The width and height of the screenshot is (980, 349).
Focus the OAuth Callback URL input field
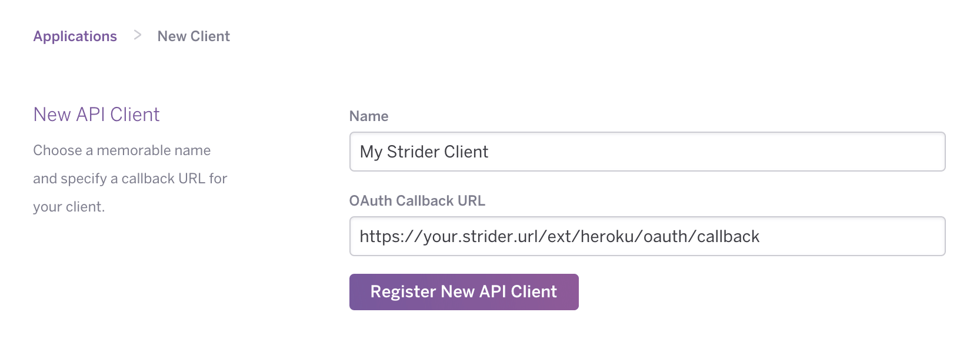pyautogui.click(x=647, y=236)
